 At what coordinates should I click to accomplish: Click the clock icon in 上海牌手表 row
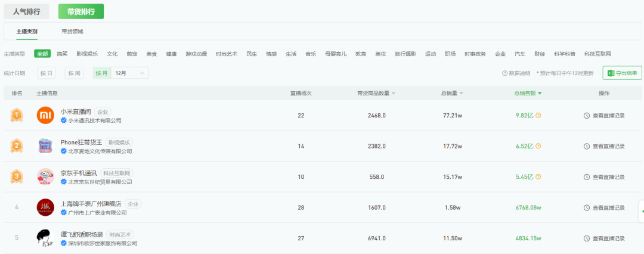pyautogui.click(x=587, y=207)
